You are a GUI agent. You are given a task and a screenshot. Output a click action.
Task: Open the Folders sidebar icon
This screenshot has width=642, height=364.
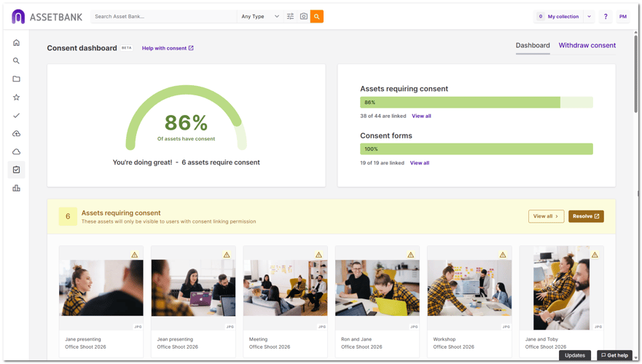(x=16, y=79)
